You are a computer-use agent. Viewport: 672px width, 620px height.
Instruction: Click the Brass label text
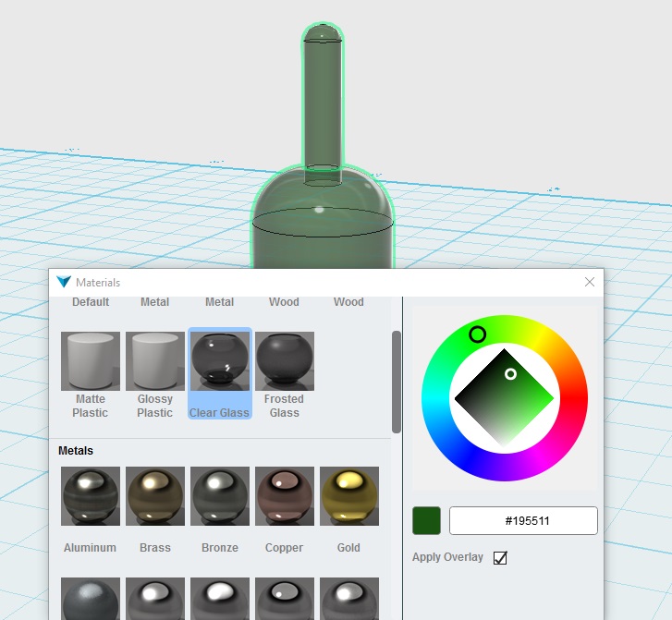[x=155, y=548]
